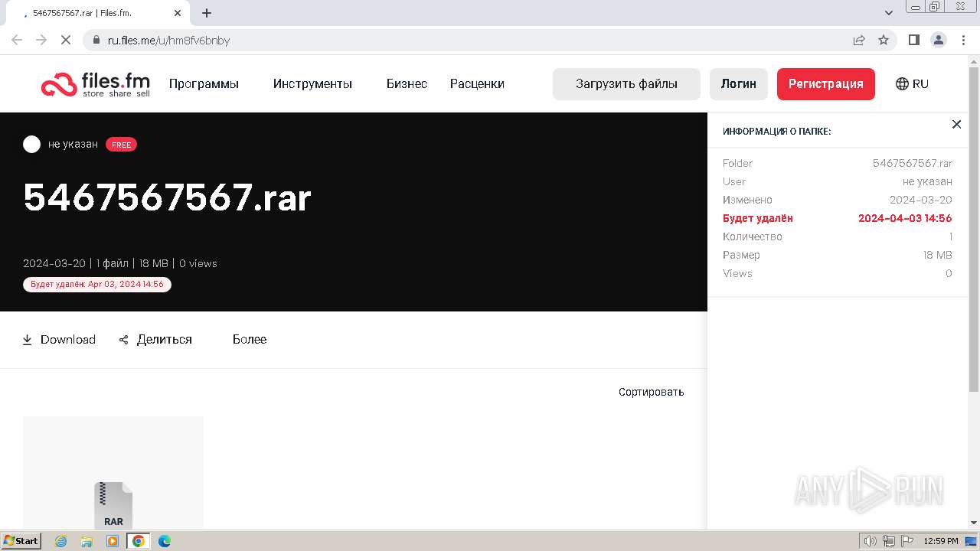Click the FREE badge

click(x=121, y=145)
